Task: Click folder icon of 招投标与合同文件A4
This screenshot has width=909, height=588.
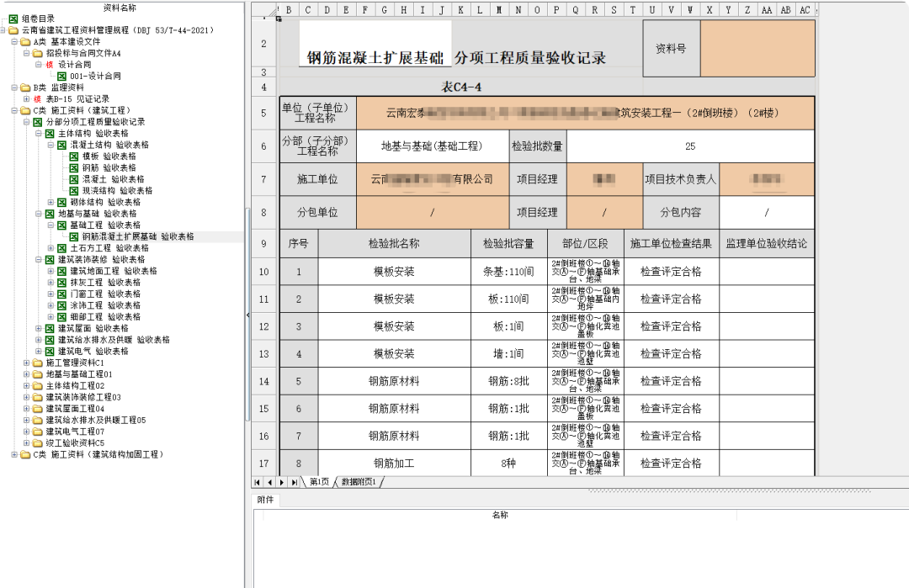Action: point(38,53)
